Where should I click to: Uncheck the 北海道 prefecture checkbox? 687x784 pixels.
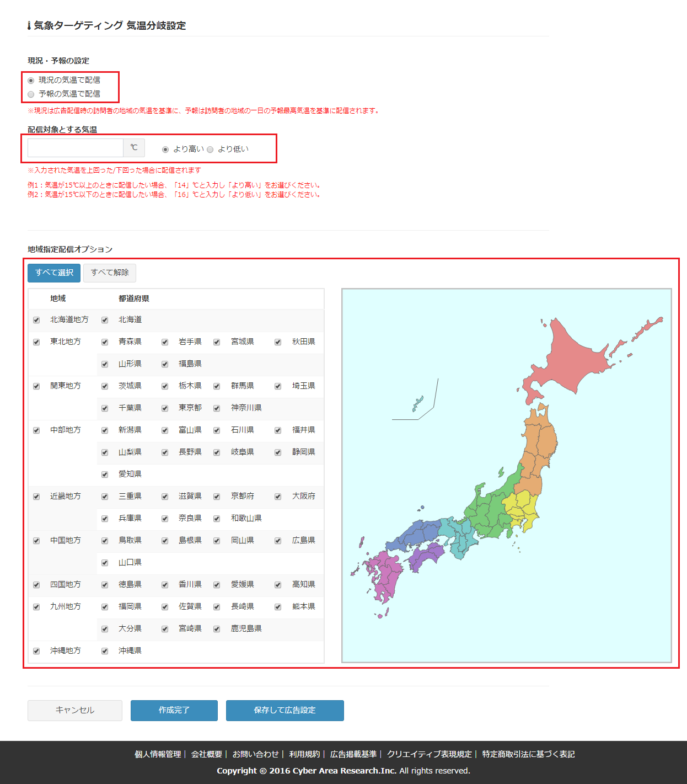pos(105,320)
